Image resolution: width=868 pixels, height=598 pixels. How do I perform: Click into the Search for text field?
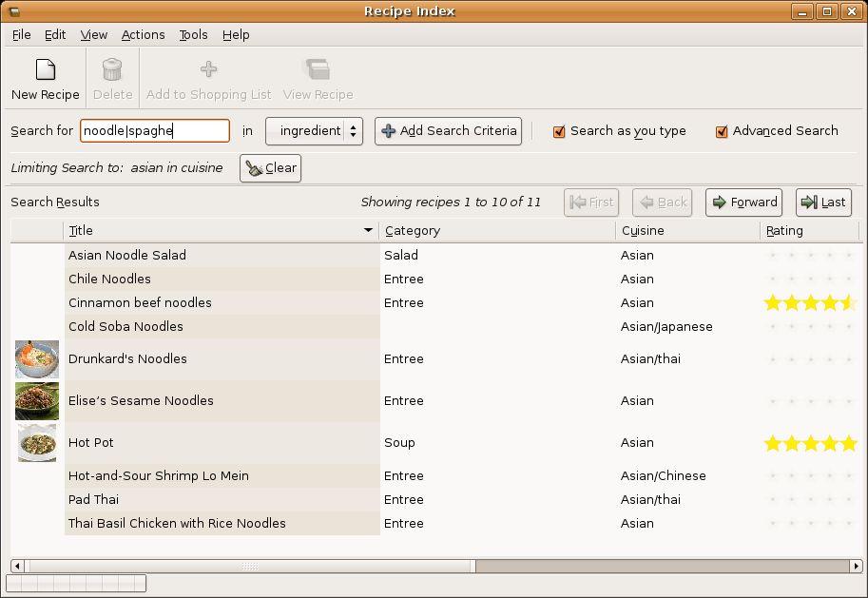[x=154, y=131]
